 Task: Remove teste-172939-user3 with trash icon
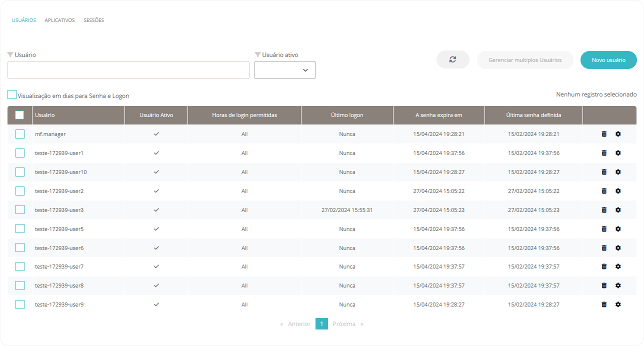point(604,210)
